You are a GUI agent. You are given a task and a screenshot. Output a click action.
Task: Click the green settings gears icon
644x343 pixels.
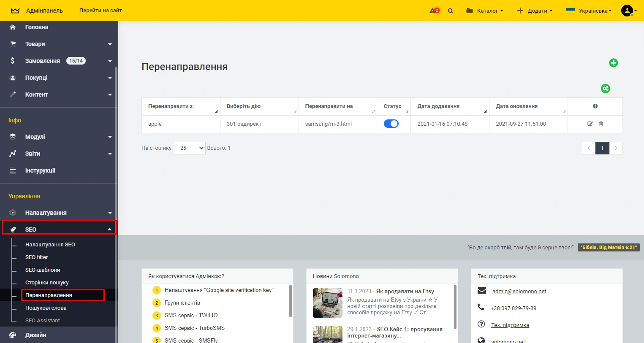click(x=605, y=89)
